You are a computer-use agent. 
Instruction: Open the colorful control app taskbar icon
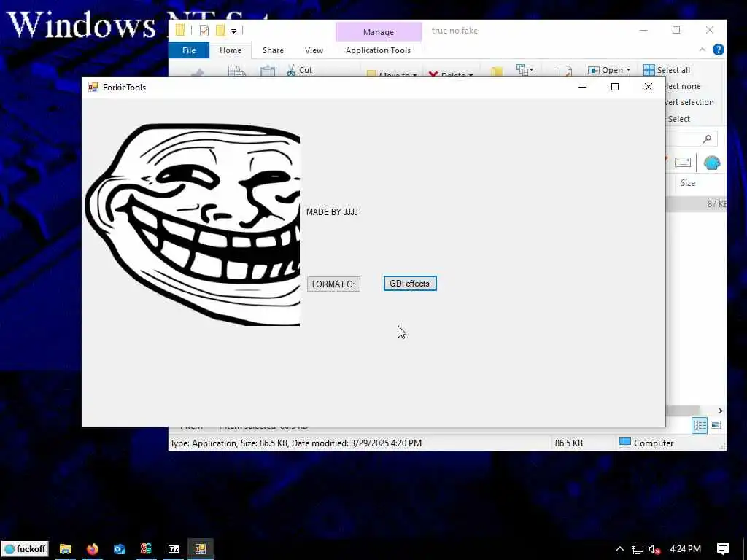point(146,549)
